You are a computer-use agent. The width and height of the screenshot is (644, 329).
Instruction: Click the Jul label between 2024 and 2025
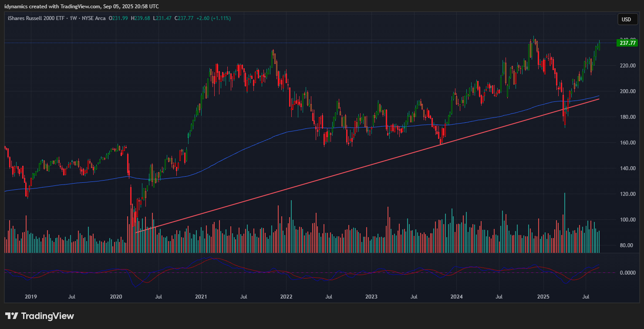(499, 297)
